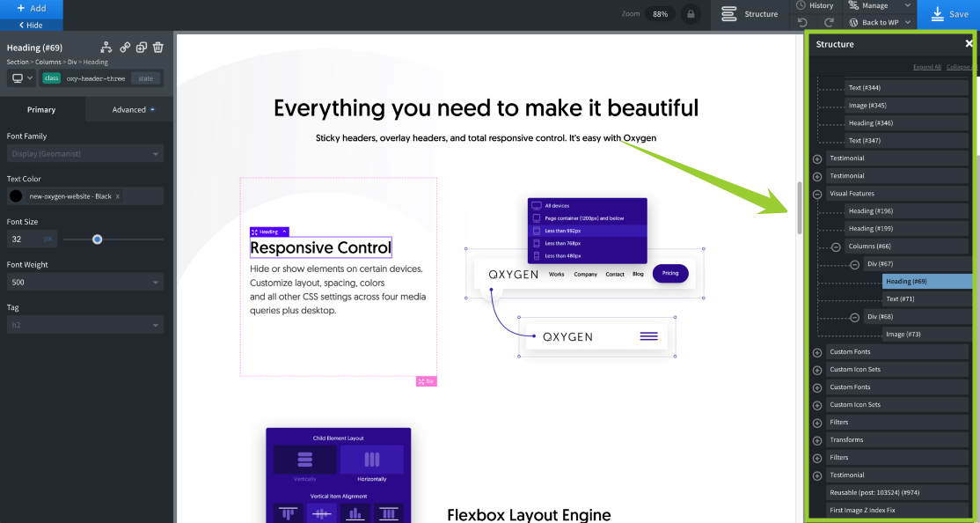Select Image (#345) in structure tree
Viewport: 980px width, 523px height.
coord(906,105)
